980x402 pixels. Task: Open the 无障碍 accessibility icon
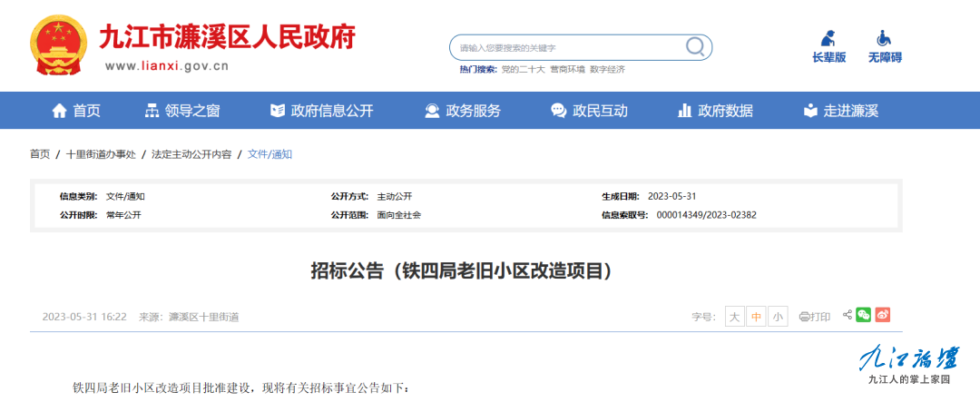tap(884, 39)
